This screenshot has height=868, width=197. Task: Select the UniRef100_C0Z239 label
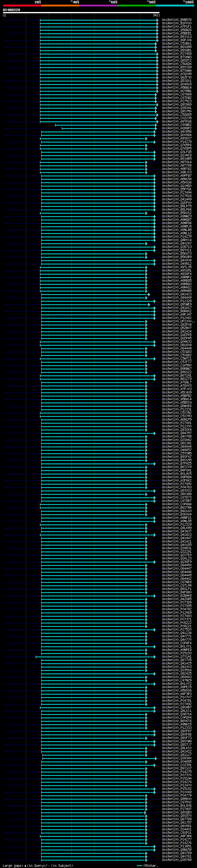(177, 118)
